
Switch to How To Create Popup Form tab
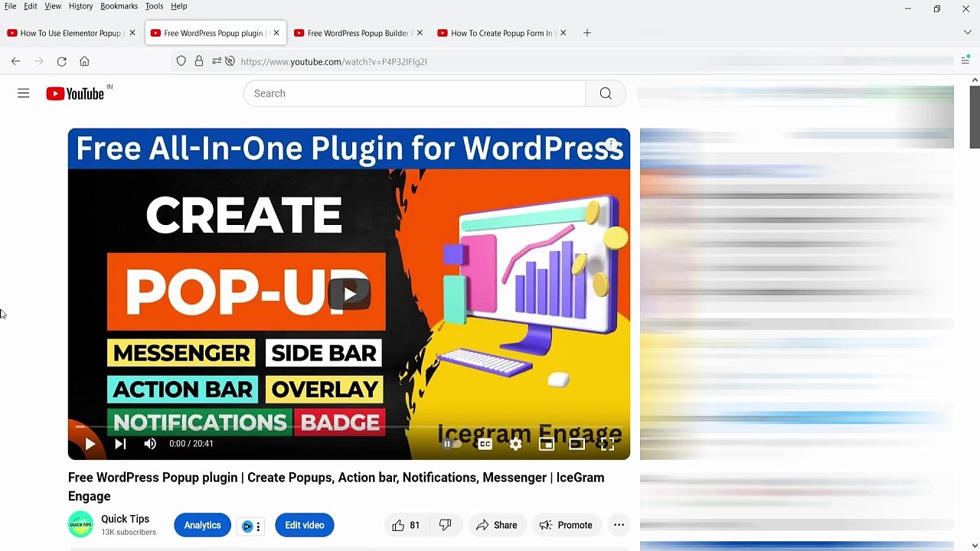tap(501, 33)
